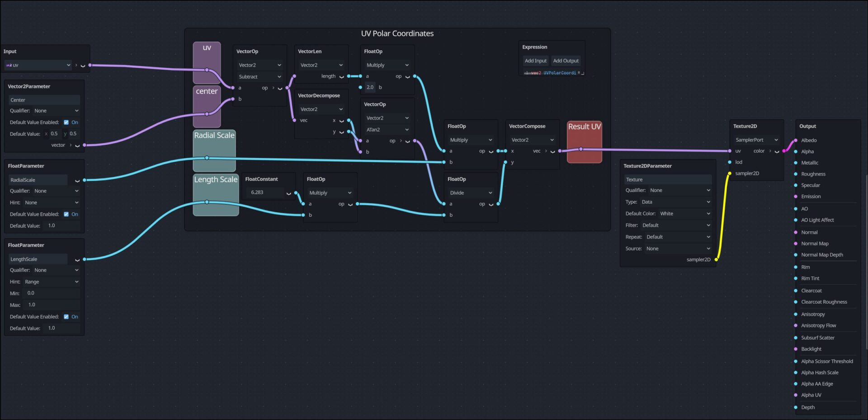Click the Subtract VectorOp input port b

coord(233,99)
